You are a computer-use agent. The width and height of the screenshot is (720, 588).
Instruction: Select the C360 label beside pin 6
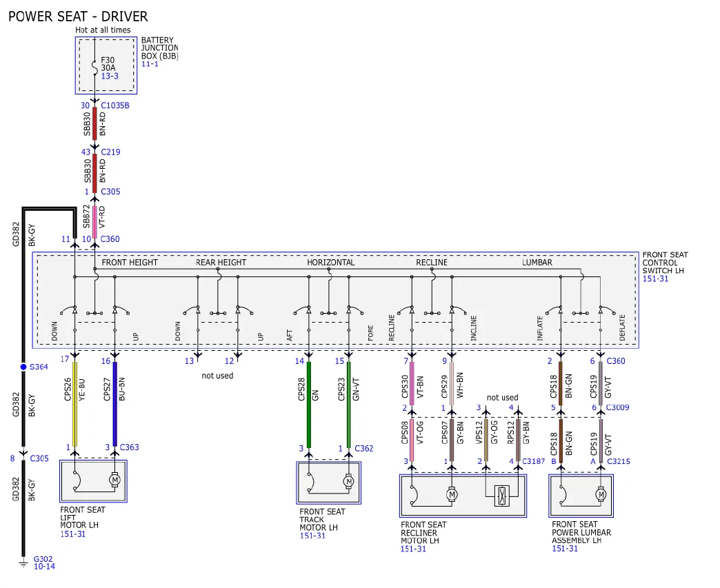tap(616, 361)
